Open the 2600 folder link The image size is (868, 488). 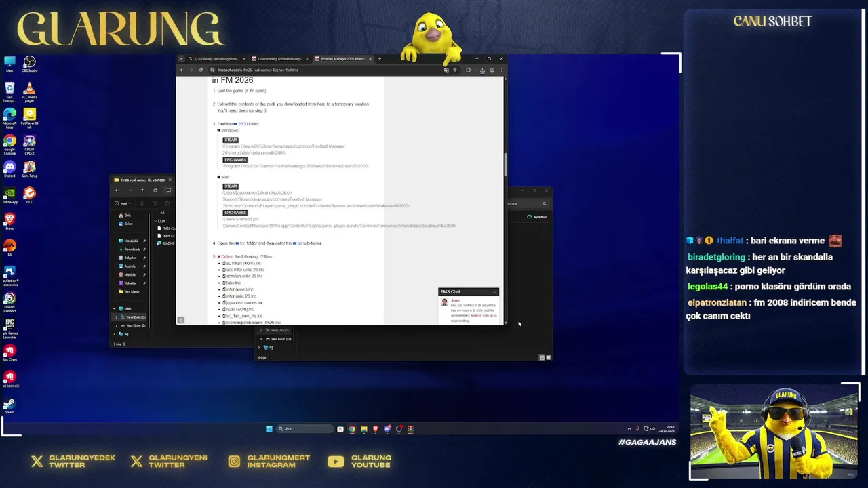coord(240,124)
